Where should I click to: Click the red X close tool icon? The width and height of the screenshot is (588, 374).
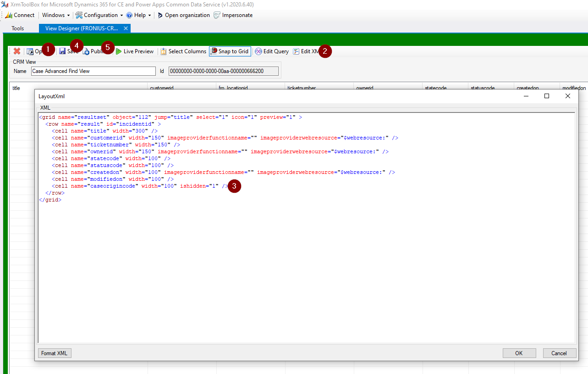point(17,51)
